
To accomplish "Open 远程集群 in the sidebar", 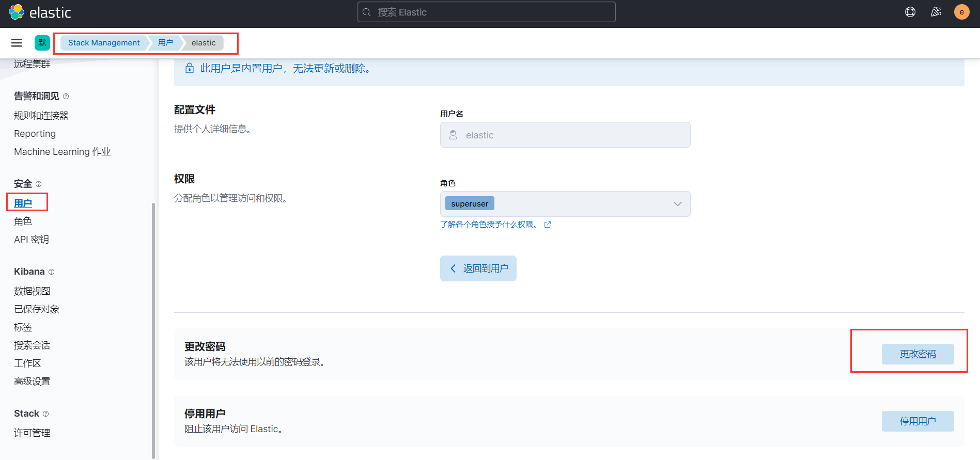I will [x=32, y=64].
